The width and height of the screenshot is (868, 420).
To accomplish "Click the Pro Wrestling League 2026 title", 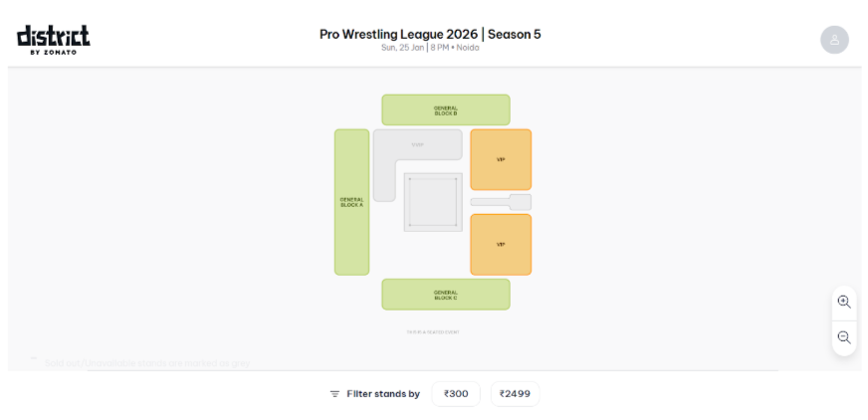I will click(x=430, y=34).
